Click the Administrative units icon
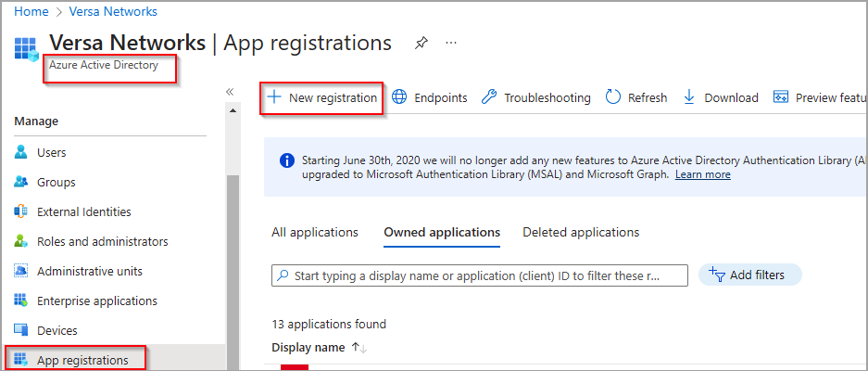 21,271
